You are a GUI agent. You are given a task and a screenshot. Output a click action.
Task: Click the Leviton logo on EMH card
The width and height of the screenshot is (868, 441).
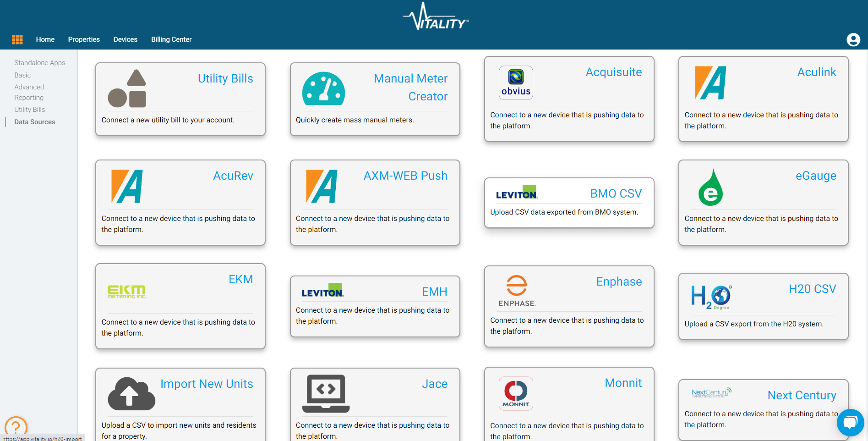(x=322, y=290)
